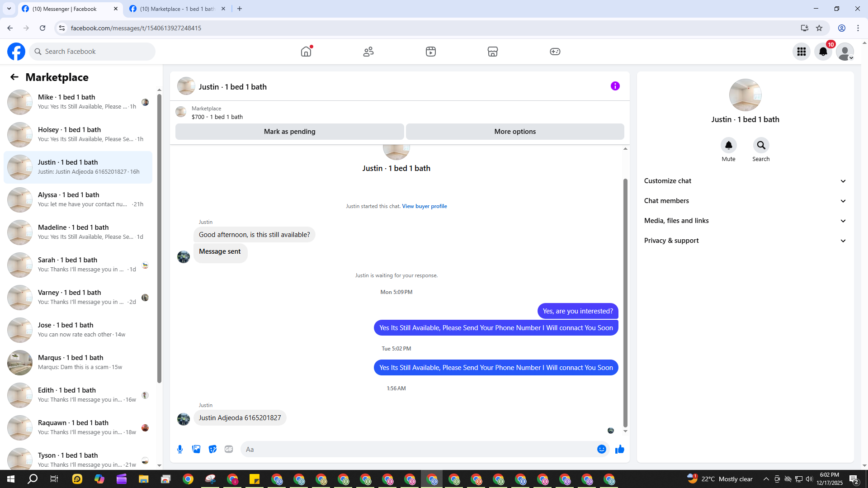868x488 pixels.
Task: Open Sarah 1 bed 1 bath conversation
Action: tap(78, 265)
